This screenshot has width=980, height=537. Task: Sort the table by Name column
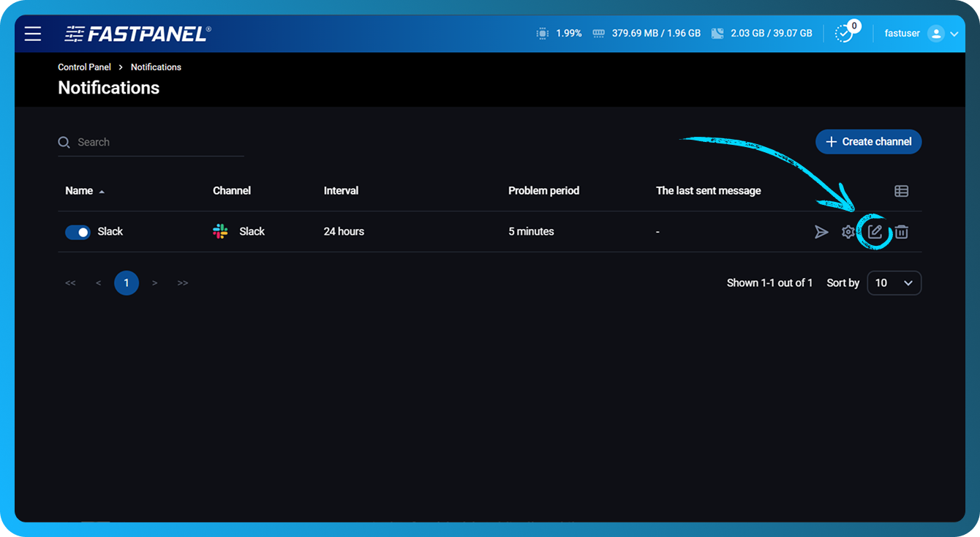(x=79, y=191)
